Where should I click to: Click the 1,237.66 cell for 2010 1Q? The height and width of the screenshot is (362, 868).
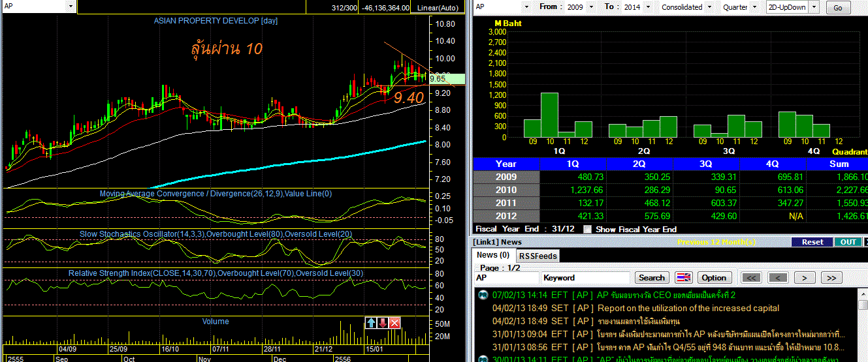[573, 190]
